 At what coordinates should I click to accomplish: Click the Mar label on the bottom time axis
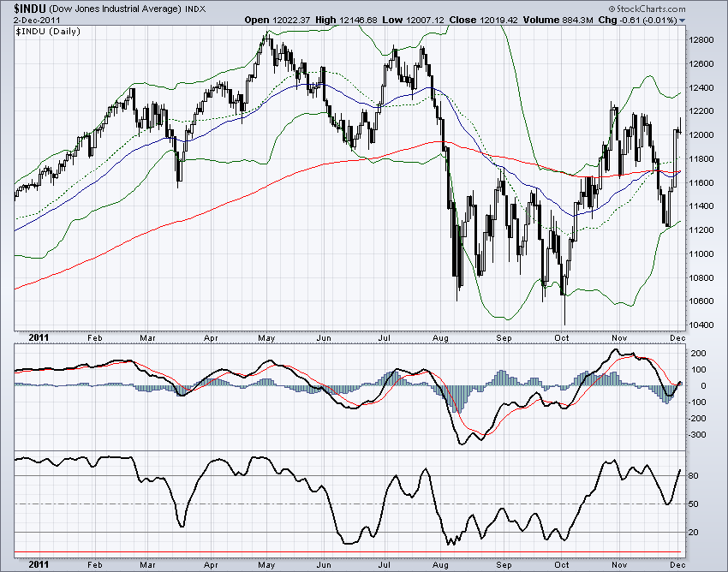coord(147,565)
